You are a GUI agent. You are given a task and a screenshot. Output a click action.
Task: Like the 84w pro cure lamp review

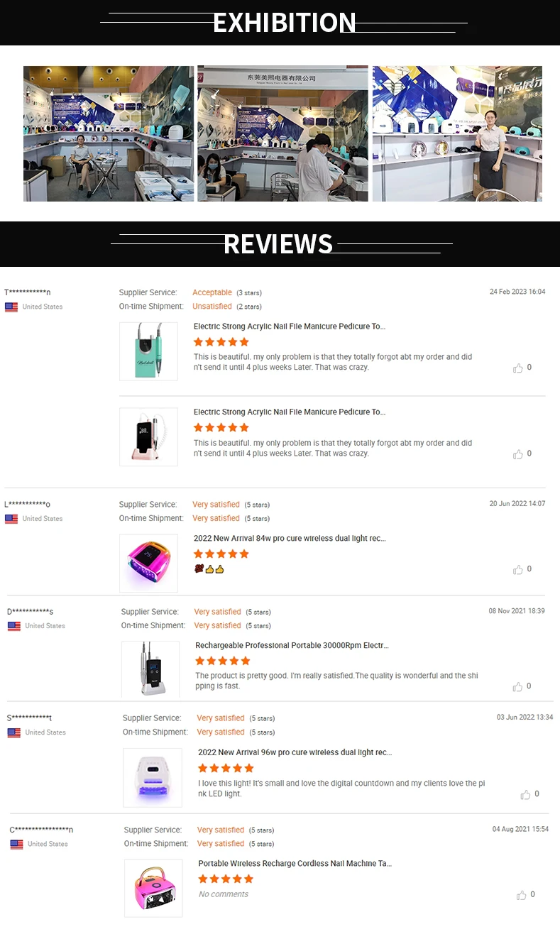[x=518, y=569]
